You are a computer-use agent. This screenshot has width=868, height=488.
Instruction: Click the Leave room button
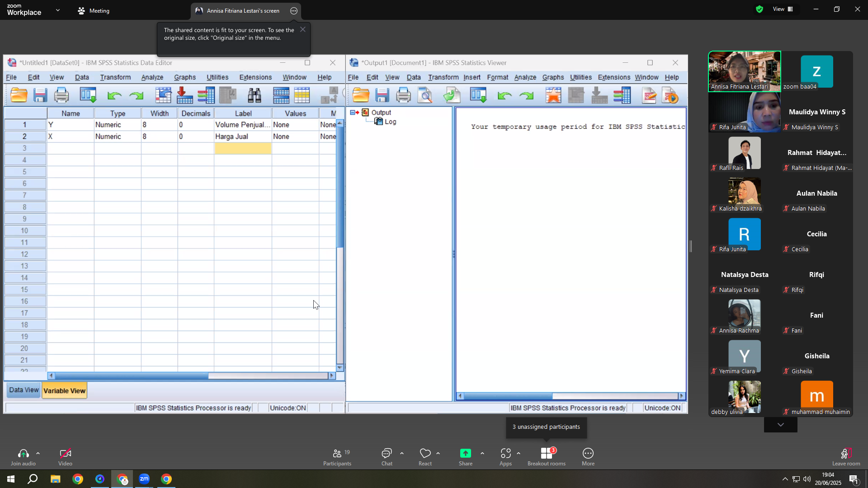pyautogui.click(x=846, y=457)
